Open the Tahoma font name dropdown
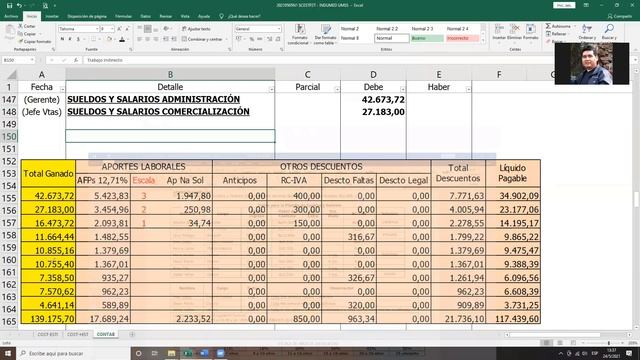The height and width of the screenshot is (360, 640). pyautogui.click(x=97, y=29)
